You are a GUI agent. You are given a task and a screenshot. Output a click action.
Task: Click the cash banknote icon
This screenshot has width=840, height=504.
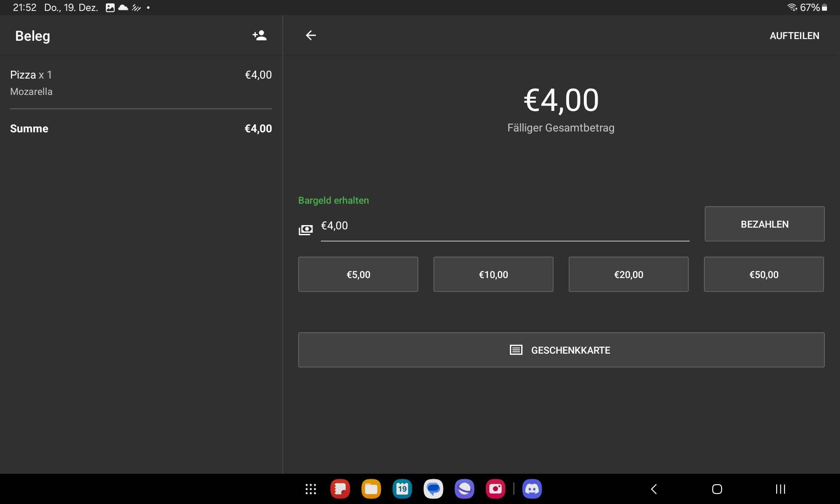point(306,230)
